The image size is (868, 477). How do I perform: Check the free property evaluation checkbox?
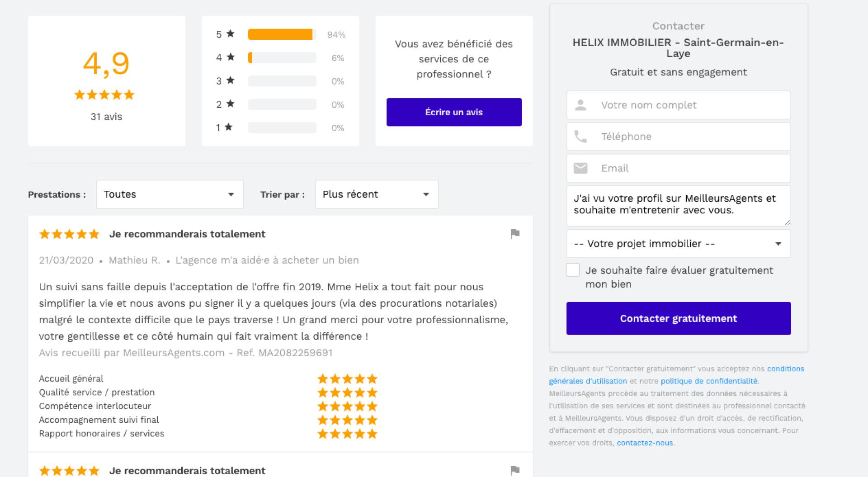pos(573,270)
